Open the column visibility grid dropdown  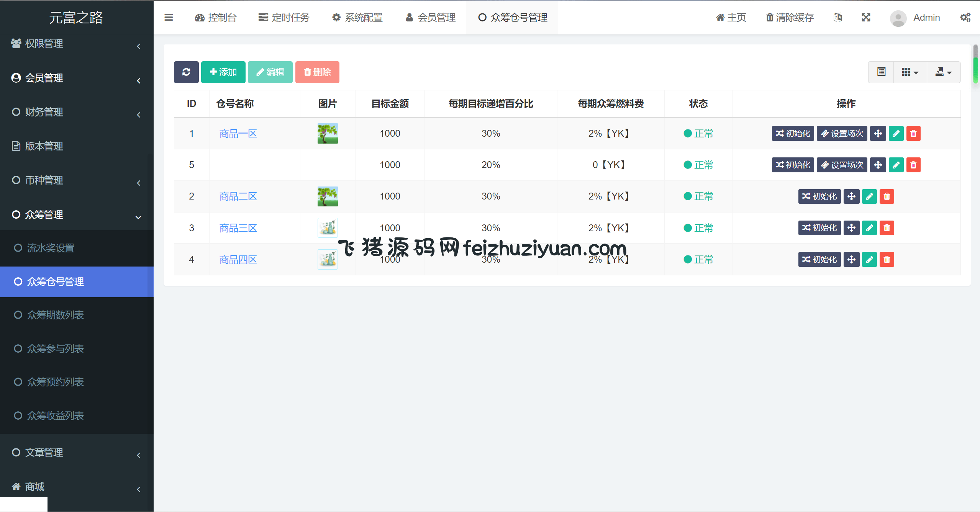coord(910,72)
